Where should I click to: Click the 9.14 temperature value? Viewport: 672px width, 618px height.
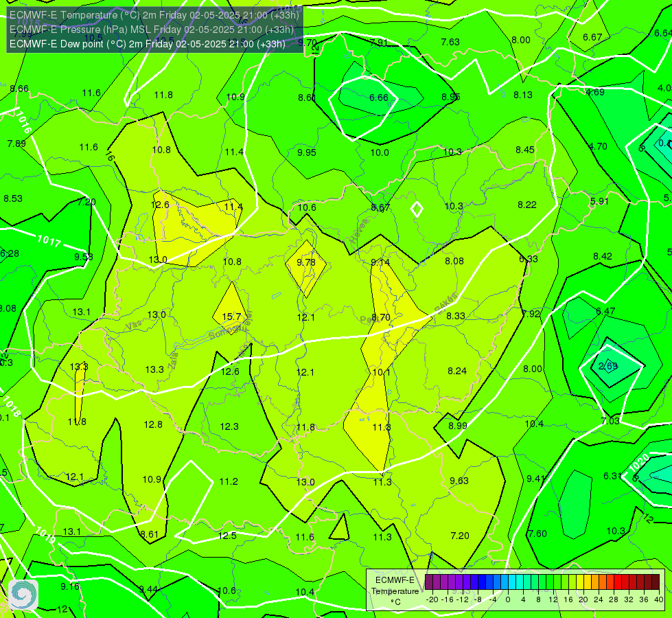(380, 262)
